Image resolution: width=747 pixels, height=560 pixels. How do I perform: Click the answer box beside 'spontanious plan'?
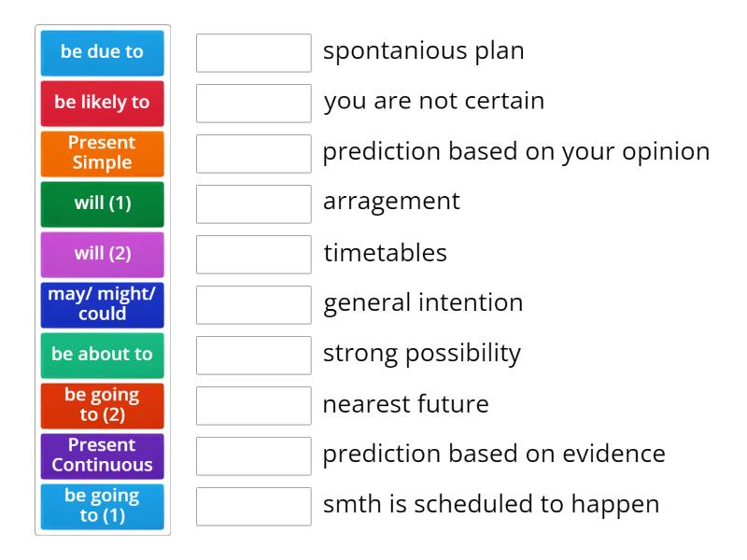(x=253, y=52)
